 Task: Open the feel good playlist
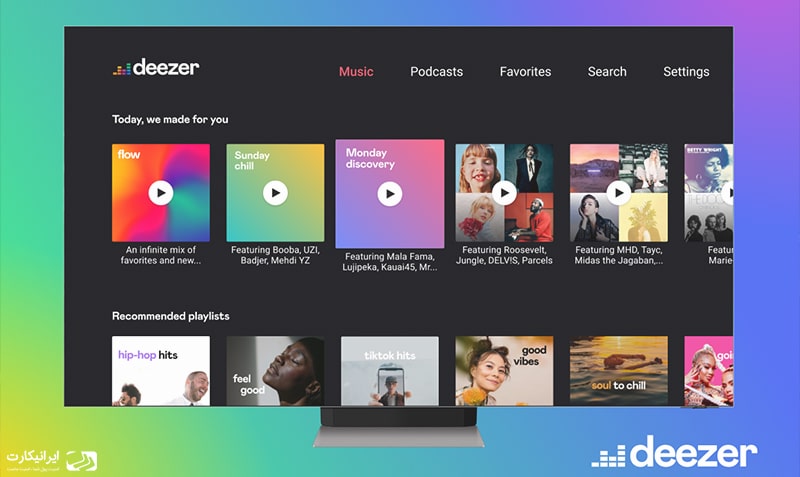[275, 371]
